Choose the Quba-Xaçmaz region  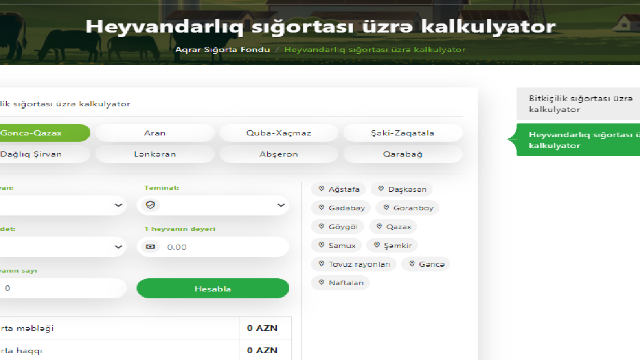coord(279,133)
